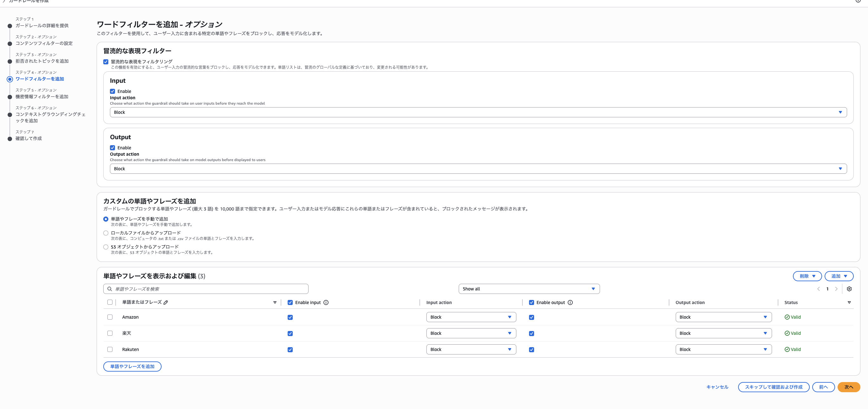Click the info icon beside Enable input
Image resolution: width=868 pixels, height=409 pixels.
[x=326, y=302]
